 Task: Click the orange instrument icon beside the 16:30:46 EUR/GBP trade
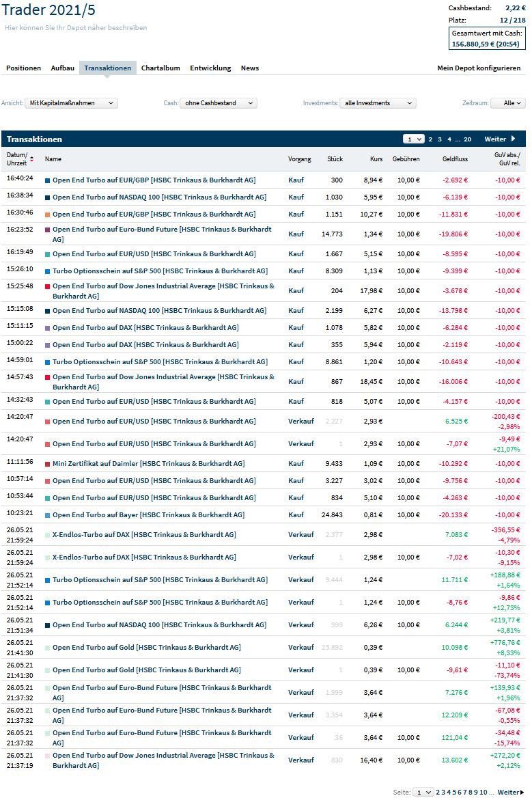coord(46,214)
